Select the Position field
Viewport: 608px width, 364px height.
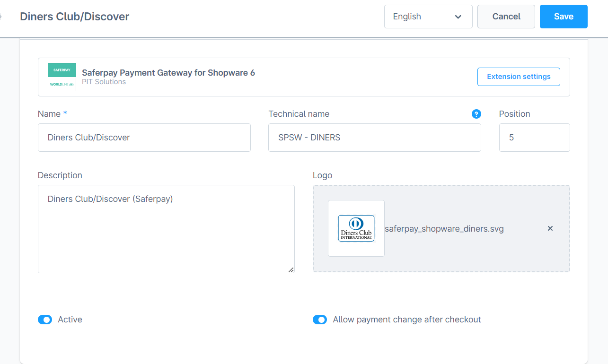(x=534, y=138)
